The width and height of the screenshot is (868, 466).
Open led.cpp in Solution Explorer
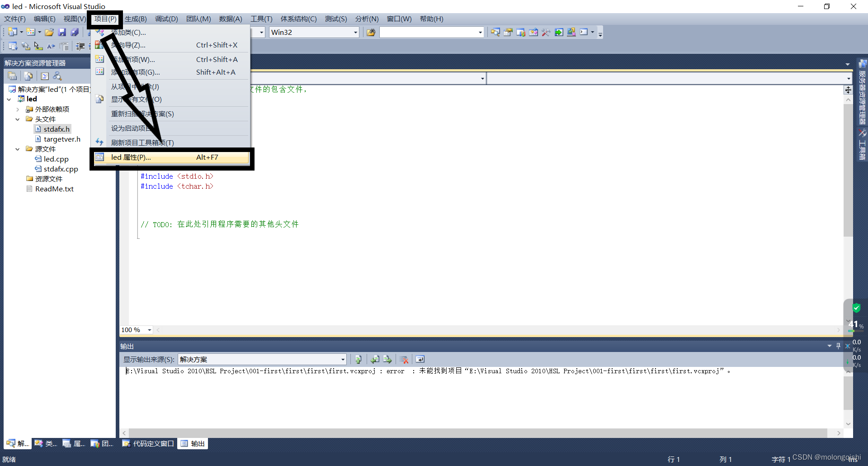point(56,159)
